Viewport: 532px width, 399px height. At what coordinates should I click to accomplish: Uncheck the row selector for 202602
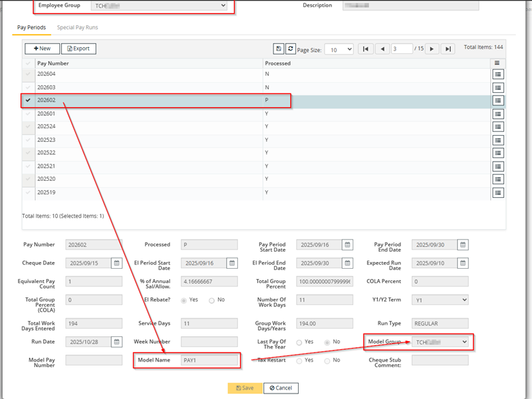(28, 100)
